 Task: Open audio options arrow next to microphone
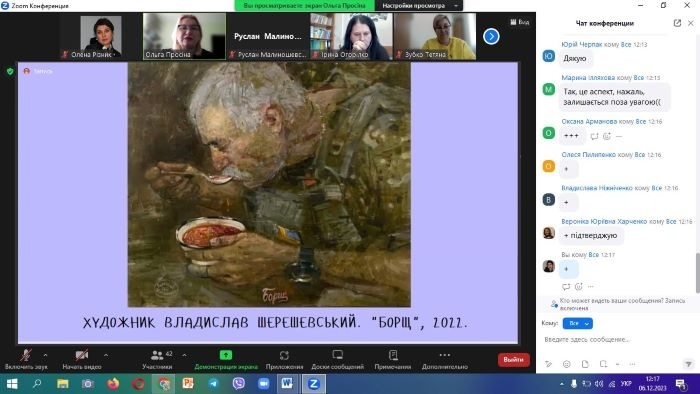click(46, 355)
